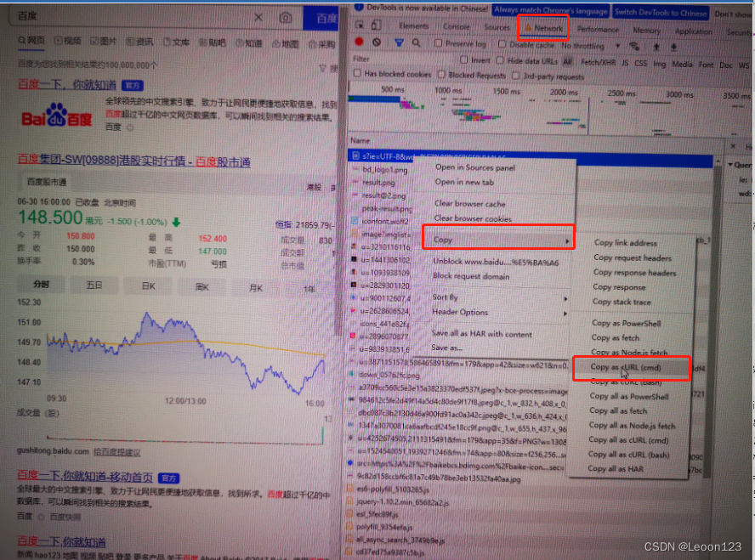The image size is (755, 560).
Task: Select the 日K chart range tab
Action: [148, 286]
